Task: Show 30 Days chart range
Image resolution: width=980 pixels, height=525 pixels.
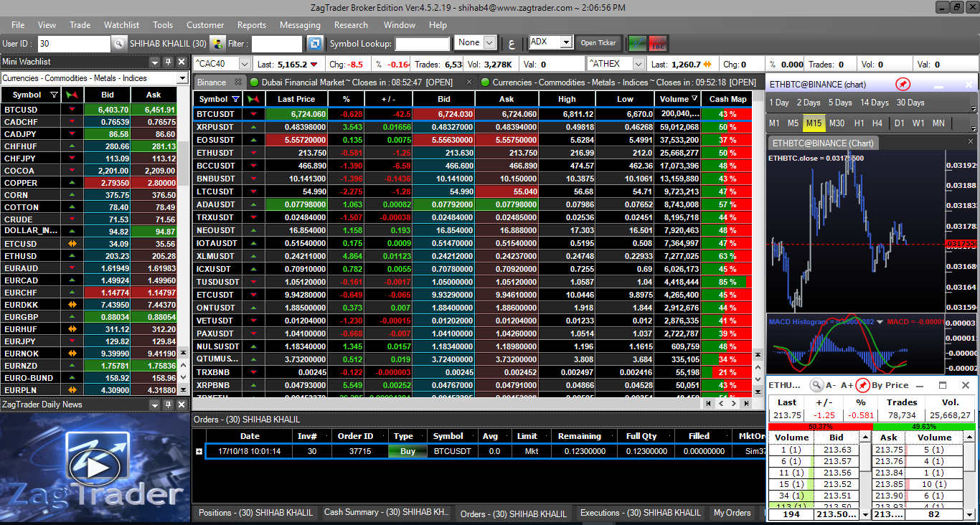Action: tap(910, 103)
